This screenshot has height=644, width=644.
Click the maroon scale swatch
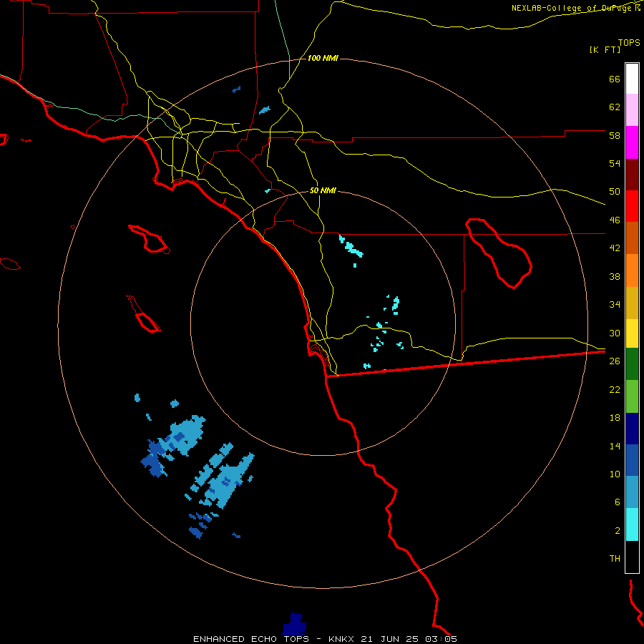pyautogui.click(x=632, y=175)
